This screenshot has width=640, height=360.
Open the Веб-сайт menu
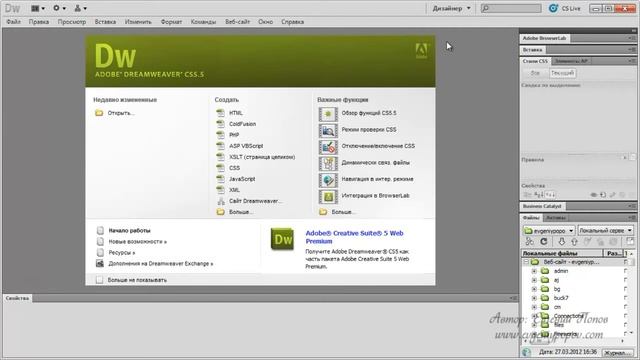(237, 22)
